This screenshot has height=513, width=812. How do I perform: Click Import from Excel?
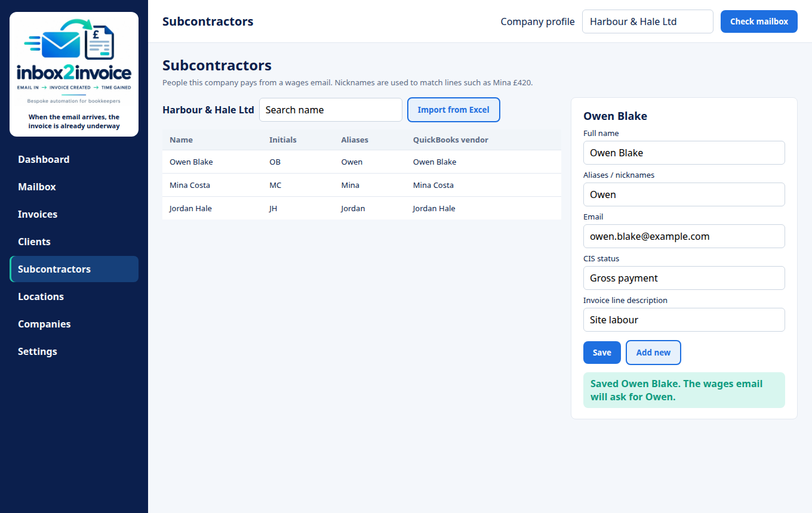[454, 110]
